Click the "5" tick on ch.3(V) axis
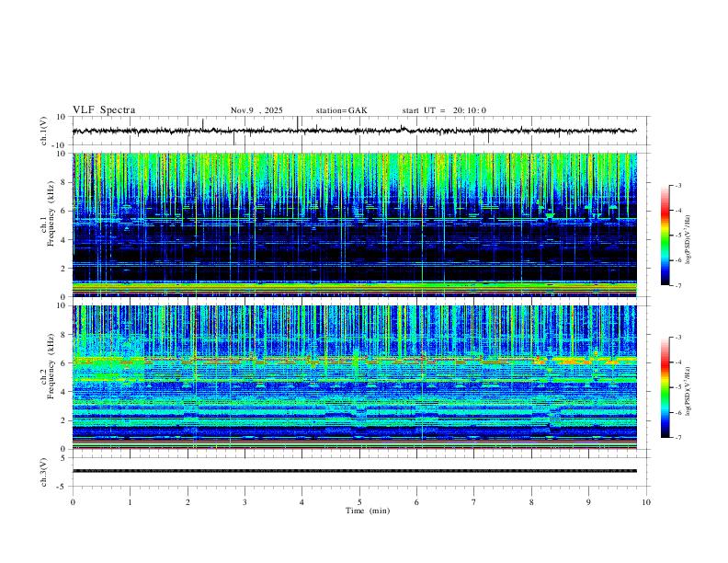 tap(63, 457)
